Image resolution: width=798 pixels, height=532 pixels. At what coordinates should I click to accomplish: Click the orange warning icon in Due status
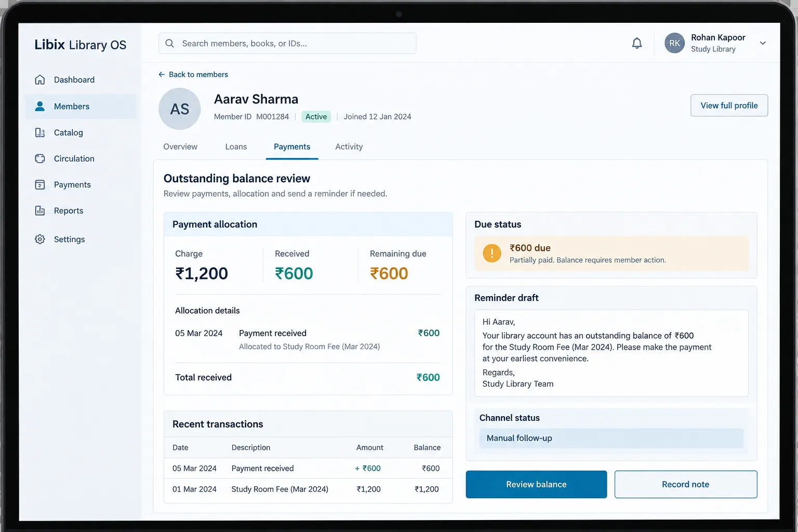pos(492,253)
